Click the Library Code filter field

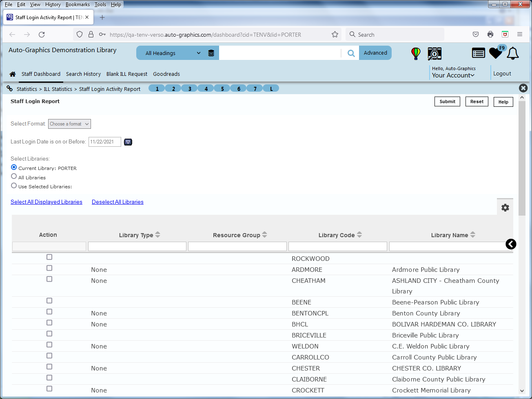[338, 246]
